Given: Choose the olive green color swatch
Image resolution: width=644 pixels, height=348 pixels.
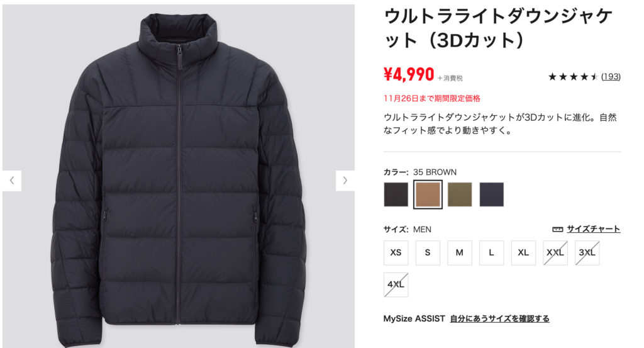Looking at the screenshot, I should coord(460,194).
